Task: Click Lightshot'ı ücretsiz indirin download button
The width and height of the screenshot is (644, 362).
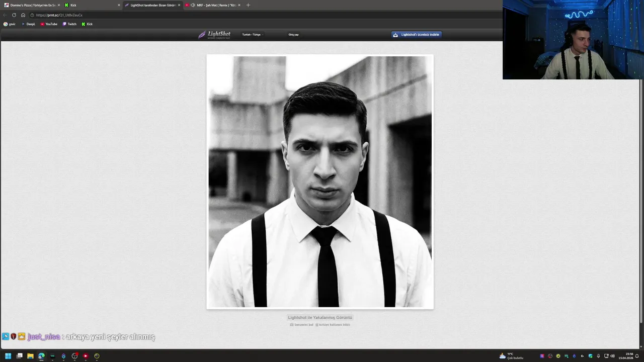Action: click(417, 35)
